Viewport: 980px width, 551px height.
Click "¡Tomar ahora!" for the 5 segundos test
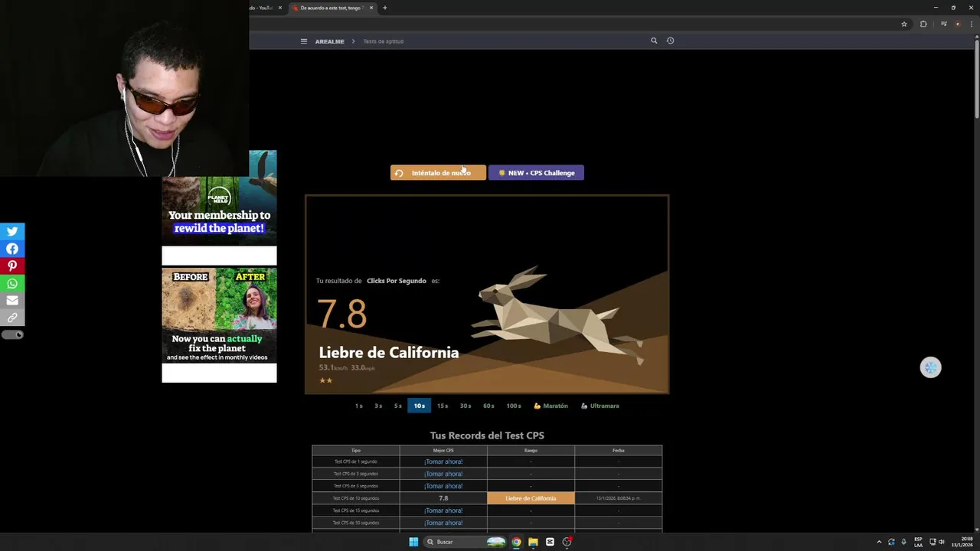coord(443,486)
